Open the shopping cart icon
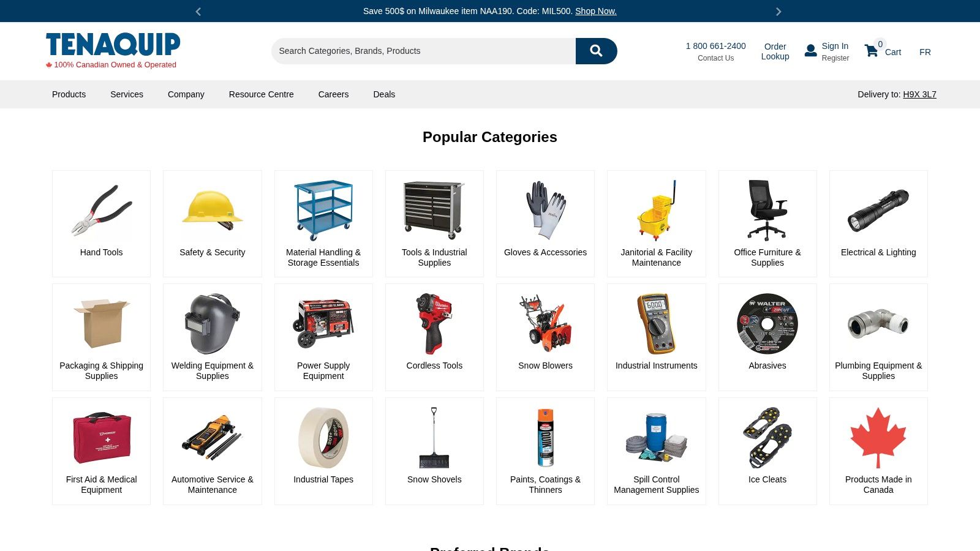Viewport: 980px width, 551px height. click(x=871, y=51)
